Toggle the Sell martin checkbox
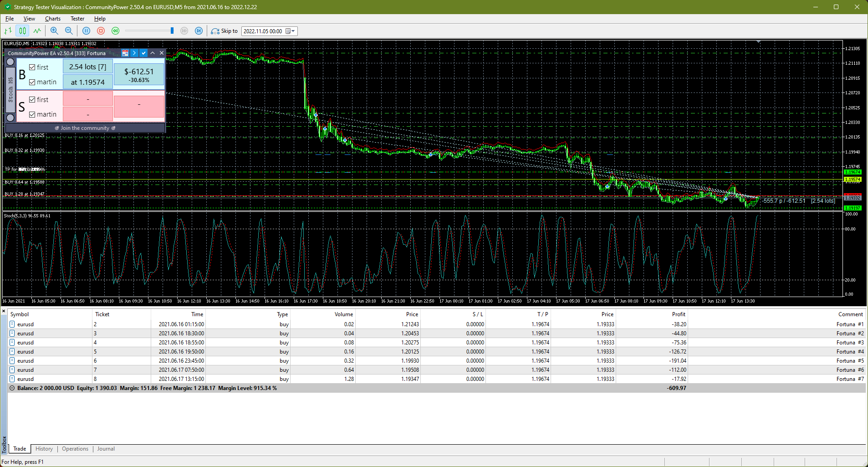 pyautogui.click(x=32, y=115)
